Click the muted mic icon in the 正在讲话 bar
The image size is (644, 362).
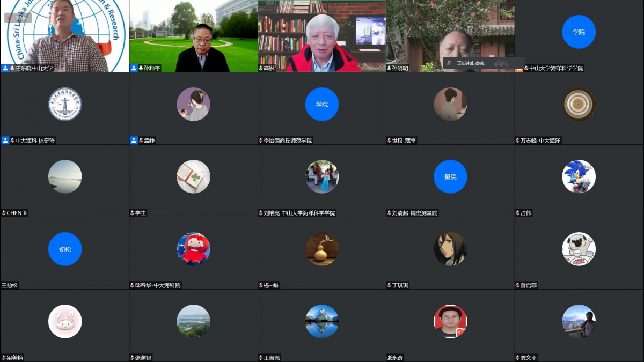[x=449, y=63]
